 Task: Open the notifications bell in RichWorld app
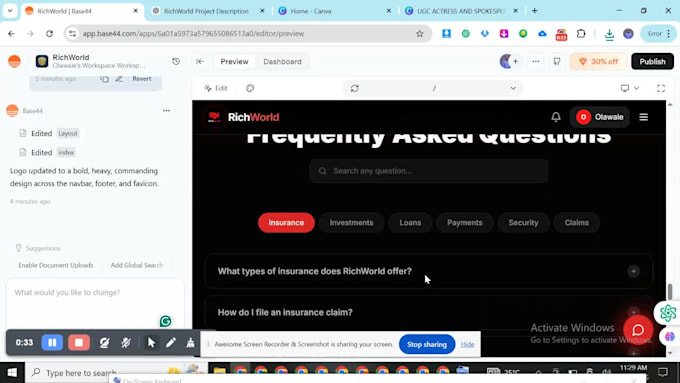(556, 117)
